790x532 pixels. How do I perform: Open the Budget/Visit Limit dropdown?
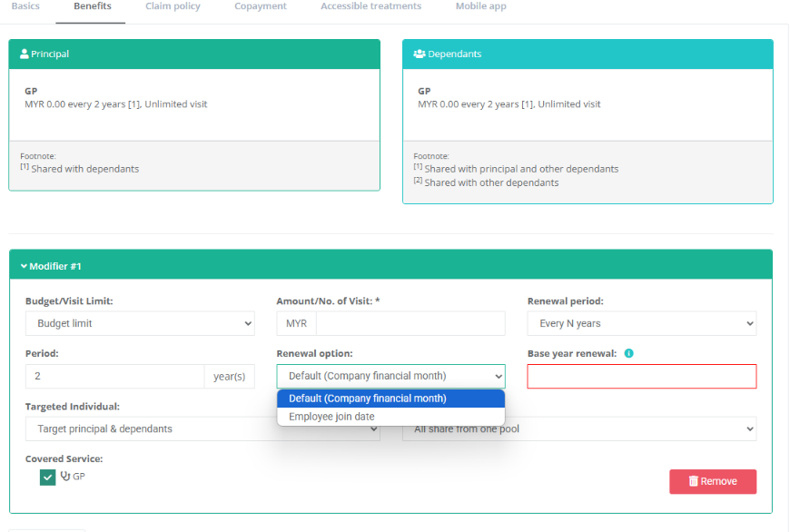[x=140, y=323]
